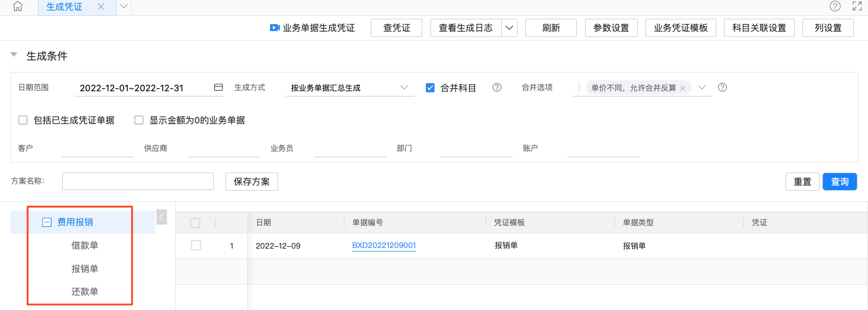Image resolution: width=868 pixels, height=310 pixels.
Task: Click the 重置 button
Action: tap(802, 181)
